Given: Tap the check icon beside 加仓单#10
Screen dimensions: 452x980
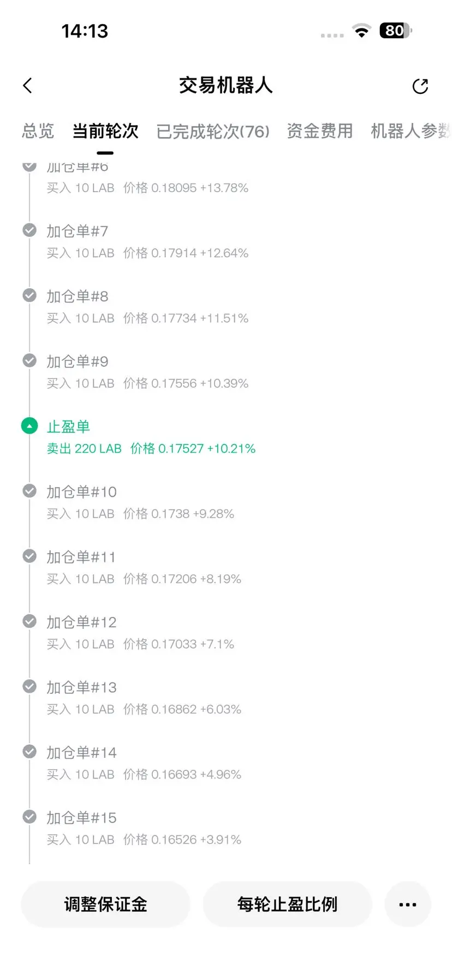Looking at the screenshot, I should coord(29,491).
